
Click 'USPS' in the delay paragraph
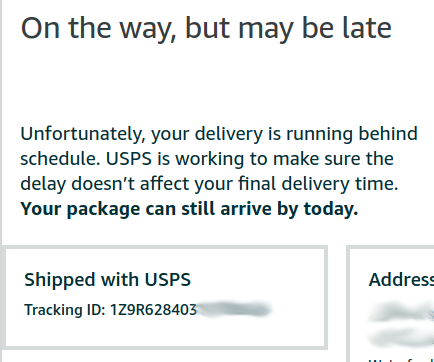coord(129,159)
